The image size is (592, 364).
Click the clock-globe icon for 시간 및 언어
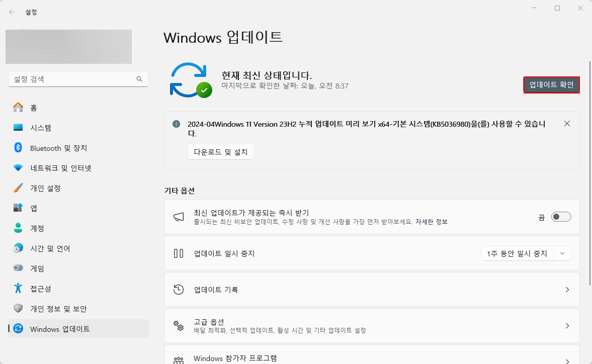coord(18,248)
